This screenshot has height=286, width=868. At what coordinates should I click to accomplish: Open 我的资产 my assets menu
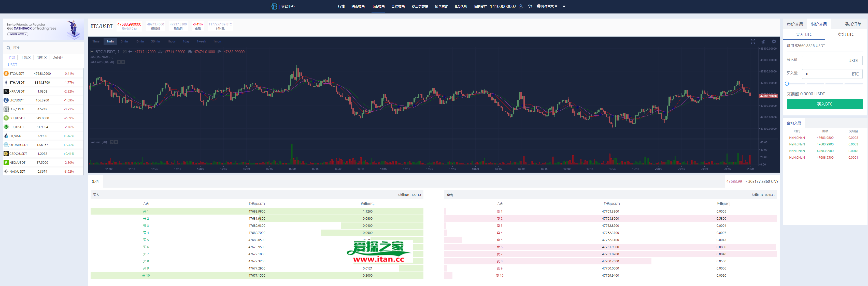click(480, 6)
